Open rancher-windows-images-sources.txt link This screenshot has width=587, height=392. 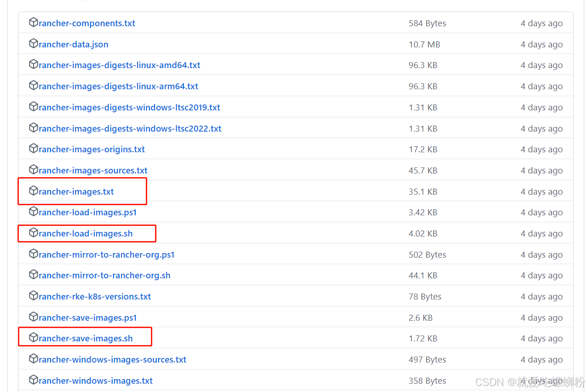[x=113, y=359]
